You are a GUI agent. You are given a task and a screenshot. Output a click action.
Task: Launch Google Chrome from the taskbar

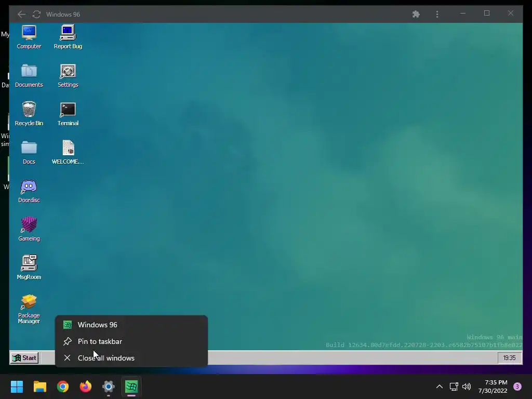63,387
